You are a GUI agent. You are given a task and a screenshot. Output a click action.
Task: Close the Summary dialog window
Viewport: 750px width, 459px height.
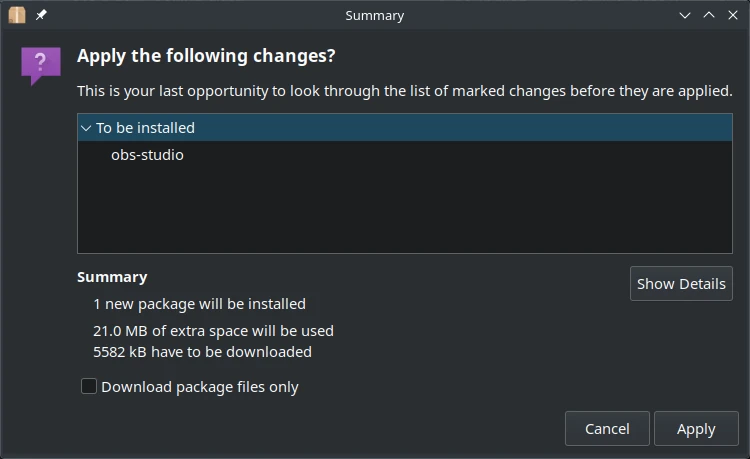[733, 15]
